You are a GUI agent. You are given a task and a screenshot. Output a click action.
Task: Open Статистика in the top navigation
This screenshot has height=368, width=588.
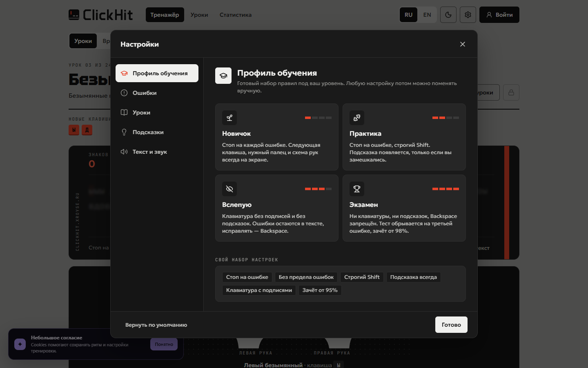[236, 15]
